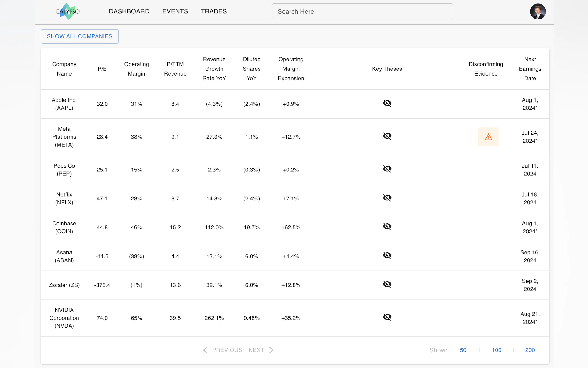The width and height of the screenshot is (588, 368).
Task: Advance with the Next page chevron
Action: [271, 350]
